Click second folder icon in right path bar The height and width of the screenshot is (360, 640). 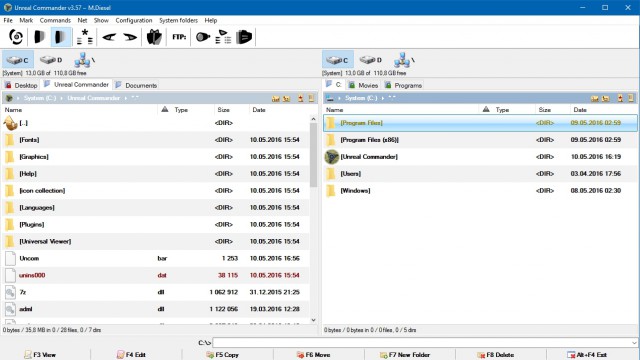606,98
